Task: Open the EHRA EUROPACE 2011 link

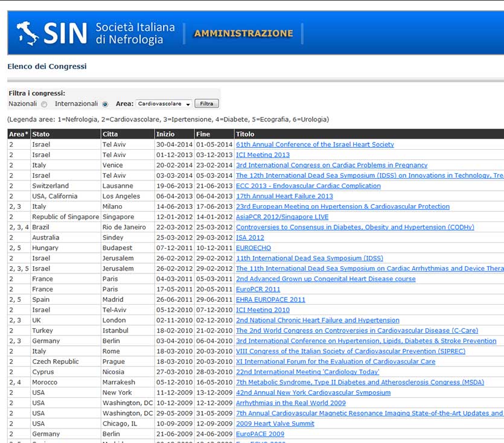Action: (x=270, y=299)
